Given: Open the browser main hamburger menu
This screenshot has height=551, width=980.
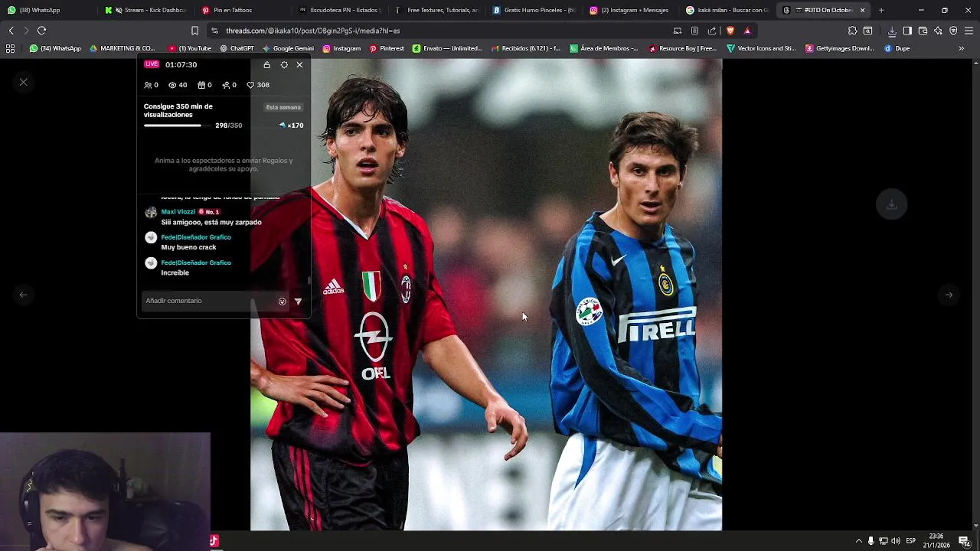Looking at the screenshot, I should click(969, 31).
